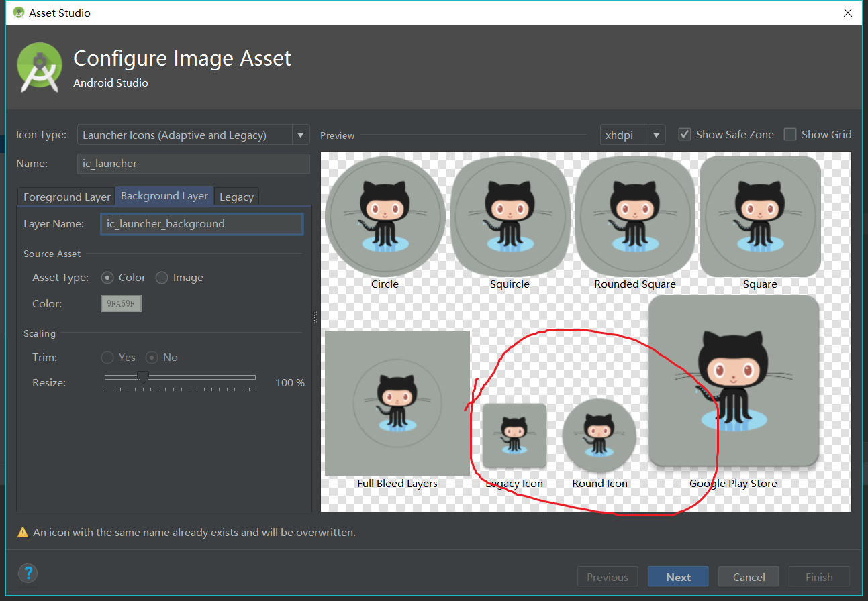Click the Configure Image Asset heading
Screen dimensions: 868x601
click(x=182, y=58)
